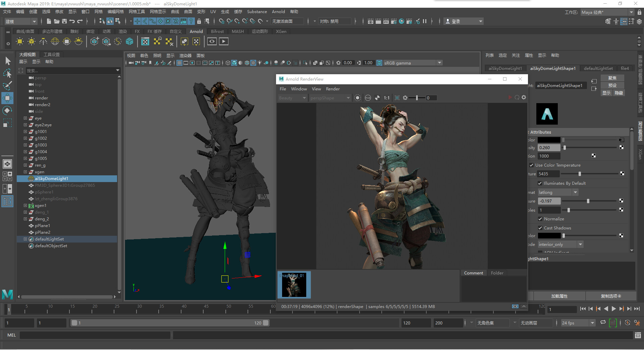Toggle the wireframe on shaded viewport icon
The image size is (644, 350).
coord(247,63)
